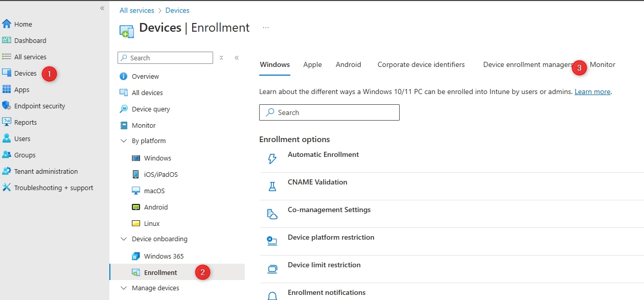644x300 pixels.
Task: Collapse the Manage devices section
Action: pyautogui.click(x=123, y=288)
